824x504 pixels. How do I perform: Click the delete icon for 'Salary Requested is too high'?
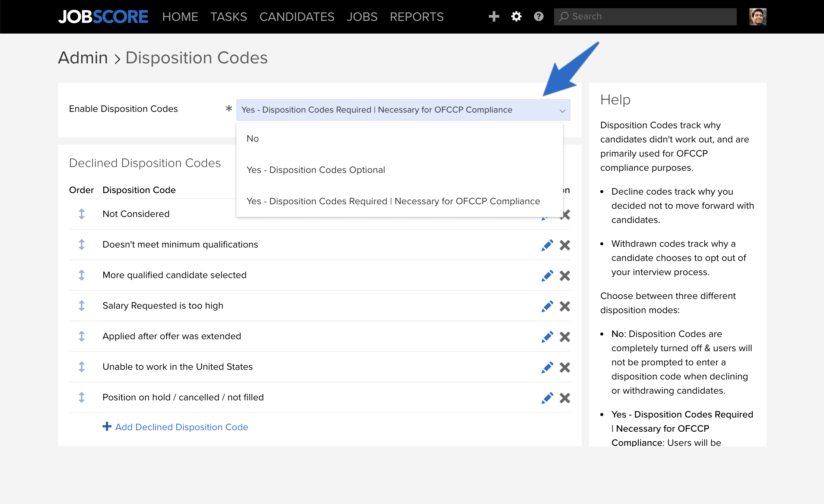pyautogui.click(x=563, y=306)
